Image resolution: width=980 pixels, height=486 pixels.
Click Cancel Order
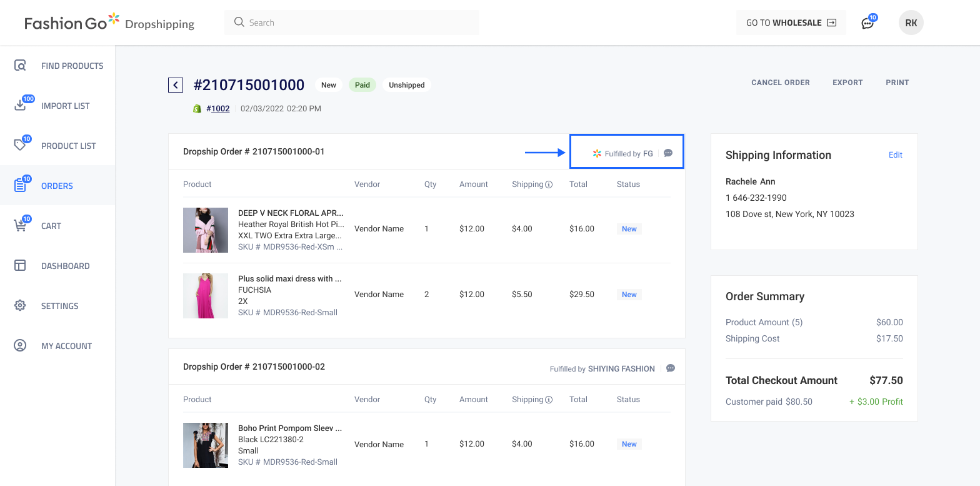pos(780,83)
